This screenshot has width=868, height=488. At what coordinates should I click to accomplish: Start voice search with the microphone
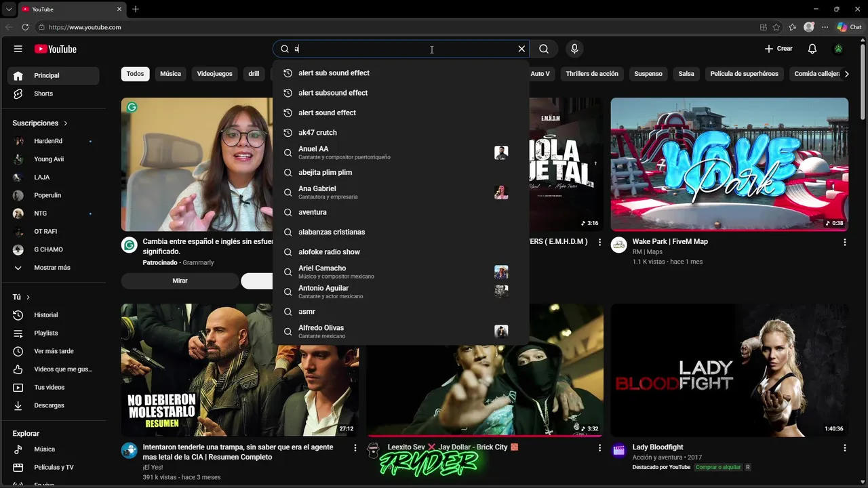click(x=574, y=49)
